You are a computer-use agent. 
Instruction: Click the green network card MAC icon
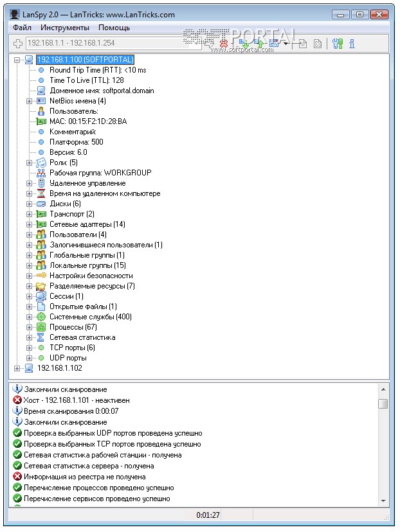(x=41, y=121)
